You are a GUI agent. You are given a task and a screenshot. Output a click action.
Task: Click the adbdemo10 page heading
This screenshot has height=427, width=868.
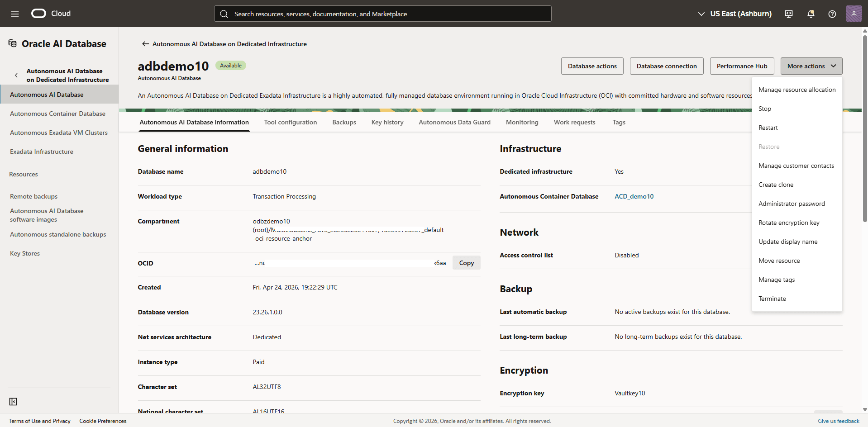[x=173, y=66]
